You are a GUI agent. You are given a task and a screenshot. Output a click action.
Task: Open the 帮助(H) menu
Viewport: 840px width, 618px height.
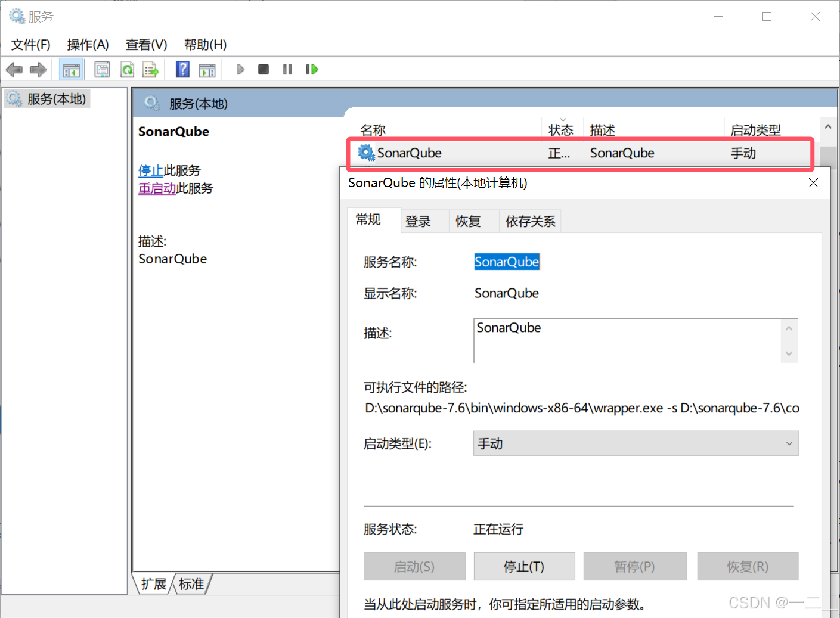pyautogui.click(x=205, y=45)
